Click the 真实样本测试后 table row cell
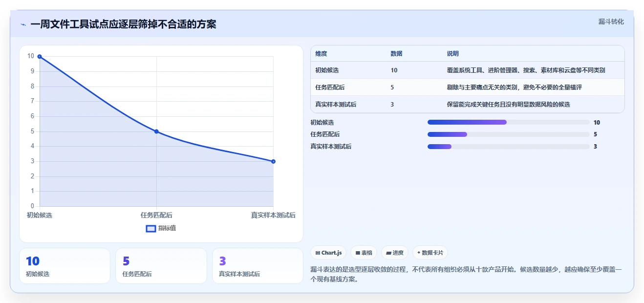 pos(348,104)
